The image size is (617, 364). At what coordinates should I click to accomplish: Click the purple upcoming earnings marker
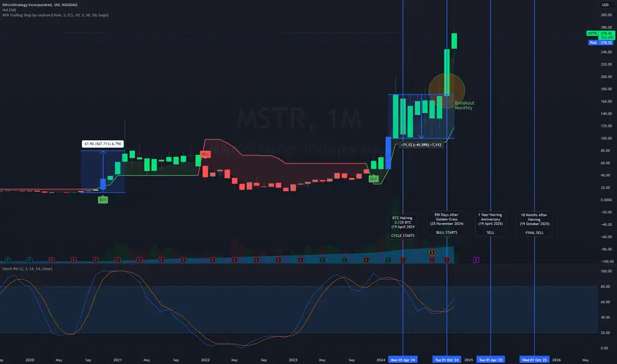click(476, 259)
